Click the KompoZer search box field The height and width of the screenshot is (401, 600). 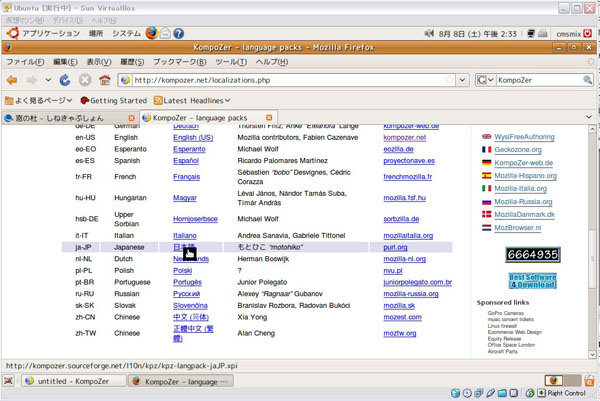pos(539,80)
